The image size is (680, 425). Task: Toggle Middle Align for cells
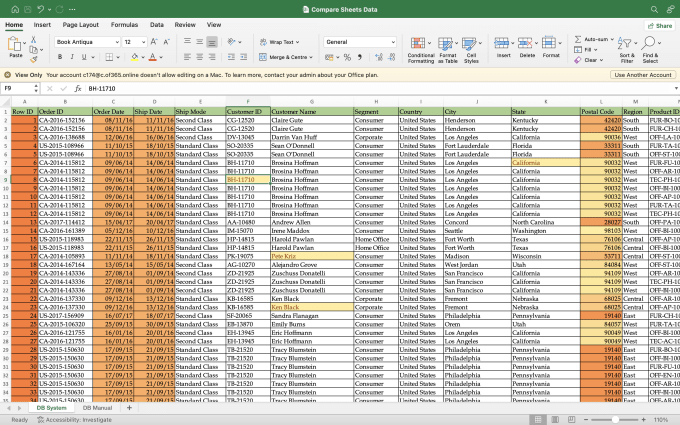(x=199, y=42)
